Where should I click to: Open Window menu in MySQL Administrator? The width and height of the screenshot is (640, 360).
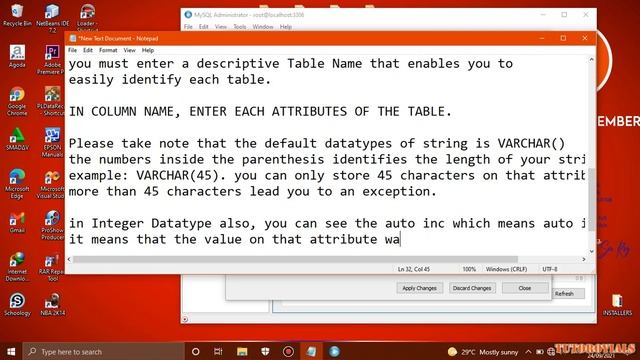[262, 27]
